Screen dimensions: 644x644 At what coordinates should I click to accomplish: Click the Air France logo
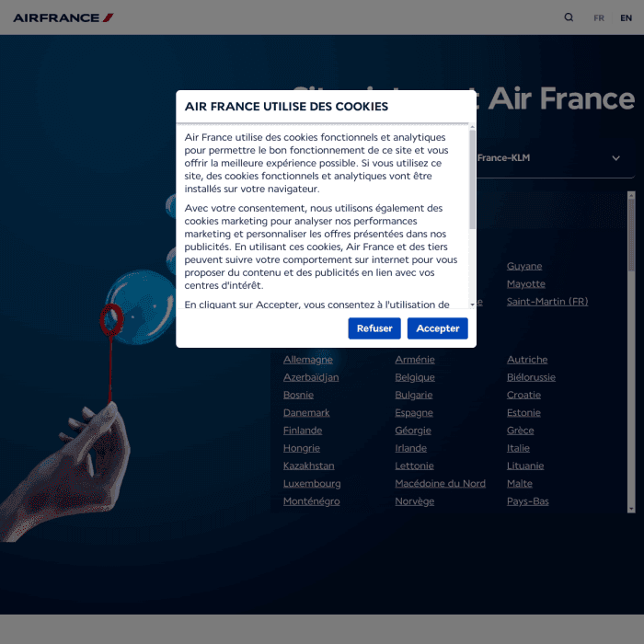pos(63,17)
